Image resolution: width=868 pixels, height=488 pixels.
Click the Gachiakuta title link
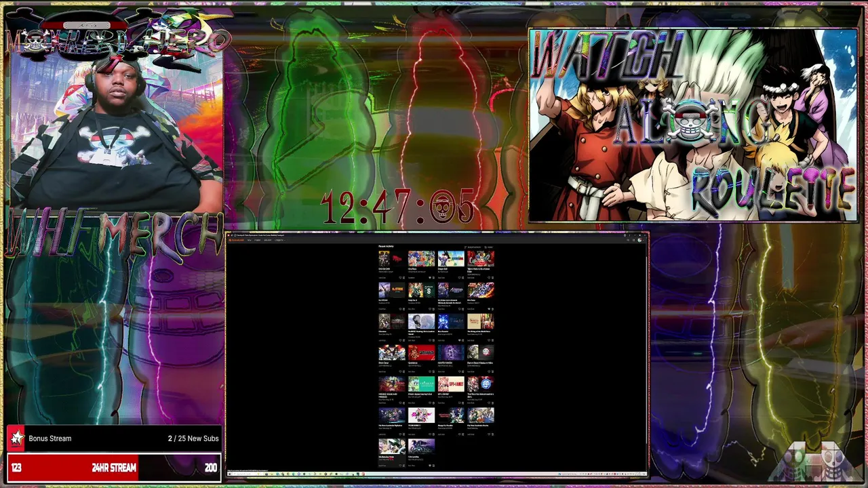coord(413,363)
